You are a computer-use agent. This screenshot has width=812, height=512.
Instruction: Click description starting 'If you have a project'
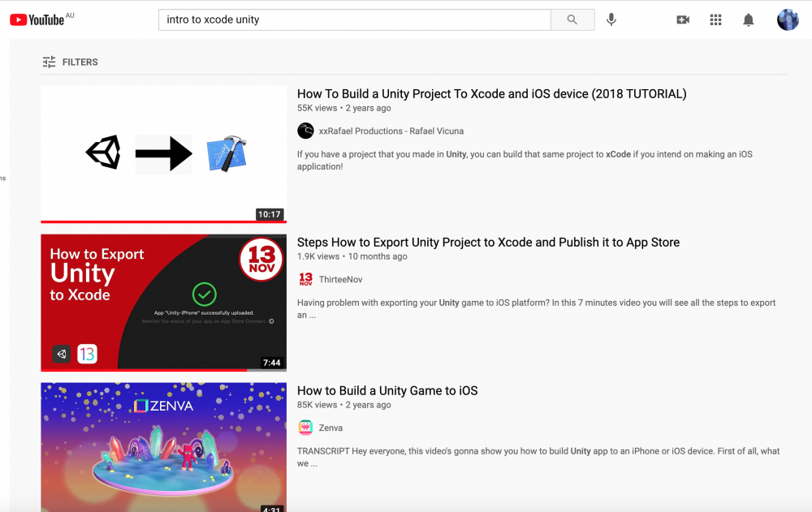525,161
